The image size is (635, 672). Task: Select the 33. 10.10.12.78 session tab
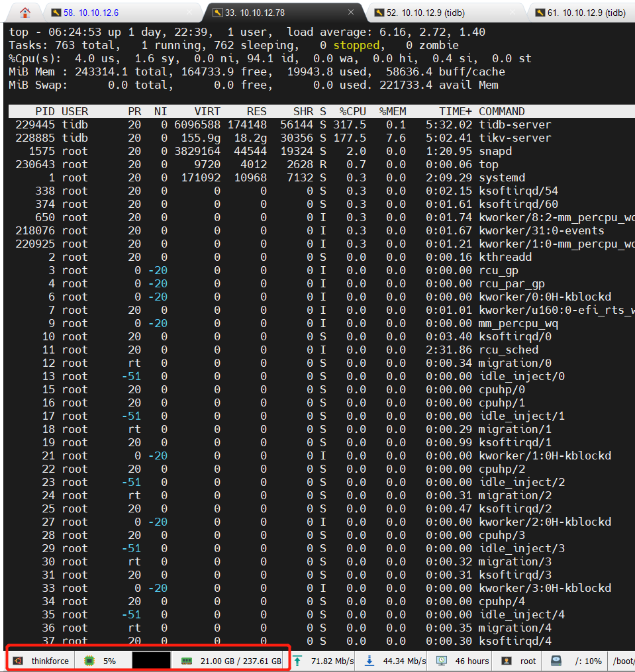[255, 13]
